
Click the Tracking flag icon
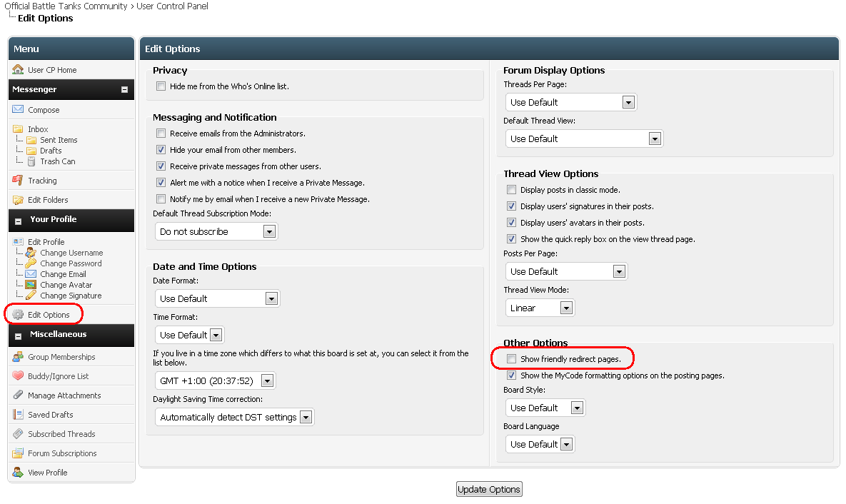(18, 181)
